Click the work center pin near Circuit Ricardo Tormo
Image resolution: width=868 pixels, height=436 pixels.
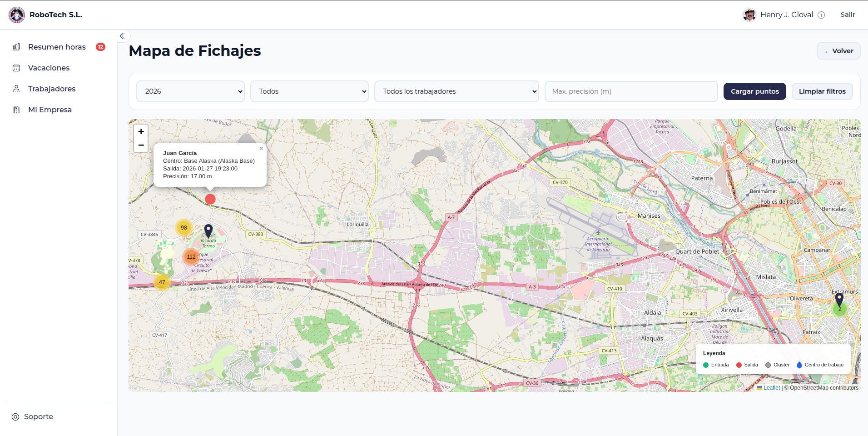[208, 231]
